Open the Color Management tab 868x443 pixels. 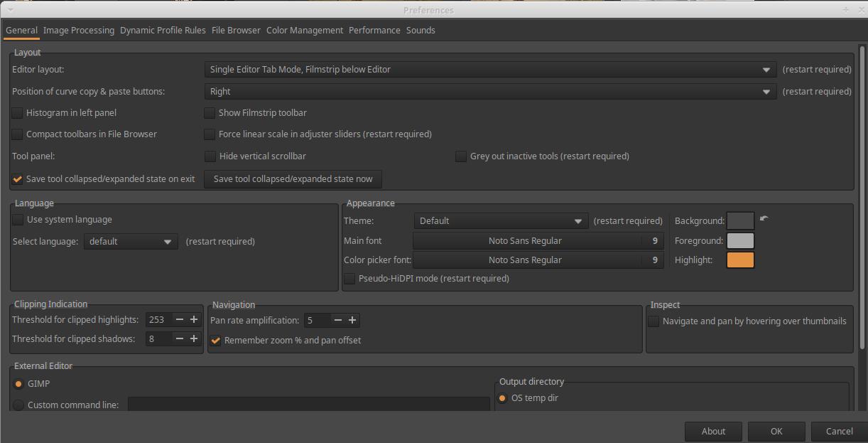tap(304, 31)
